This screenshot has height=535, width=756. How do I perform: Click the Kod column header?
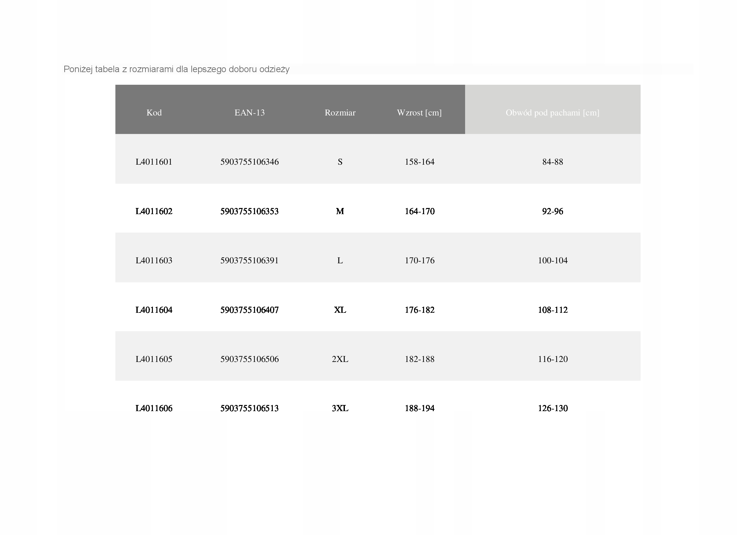[x=154, y=113]
